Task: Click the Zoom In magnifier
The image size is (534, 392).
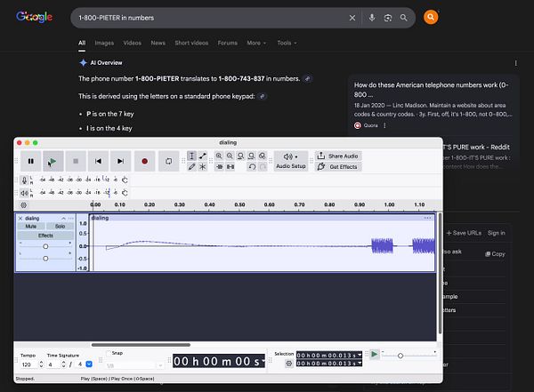Action: pos(219,156)
